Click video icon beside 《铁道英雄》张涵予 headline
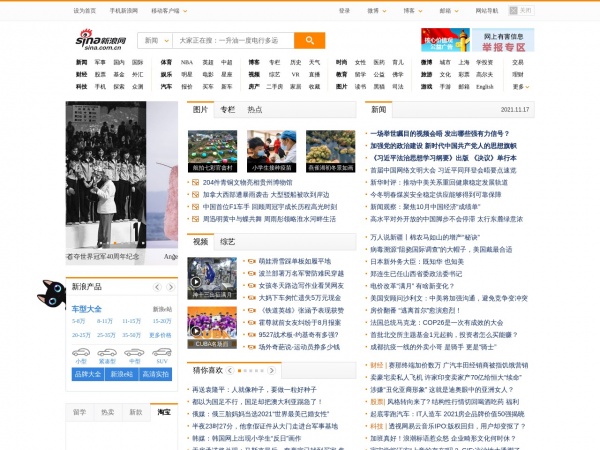Viewport: 600px width, 450px height. coord(251,310)
